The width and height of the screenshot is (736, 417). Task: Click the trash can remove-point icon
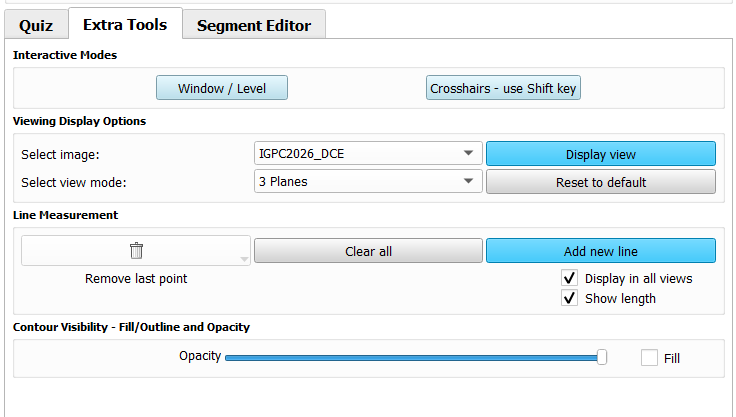136,251
